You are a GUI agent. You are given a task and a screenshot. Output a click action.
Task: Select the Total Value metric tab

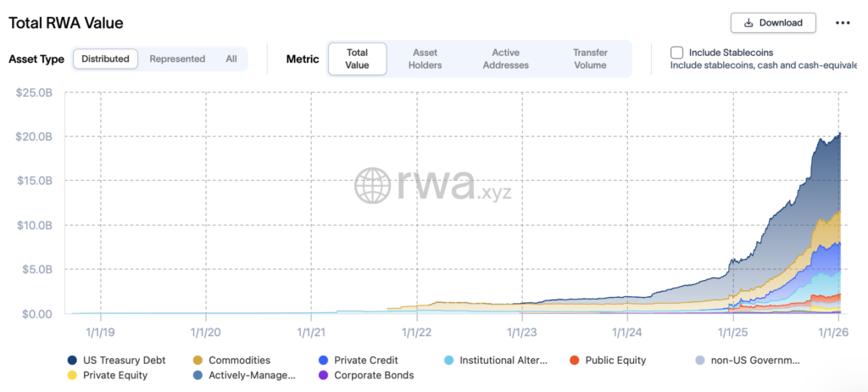[357, 59]
